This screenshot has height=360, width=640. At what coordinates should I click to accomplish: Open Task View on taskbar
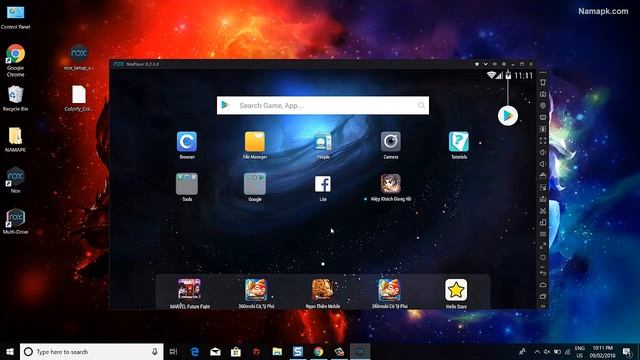[x=173, y=351]
